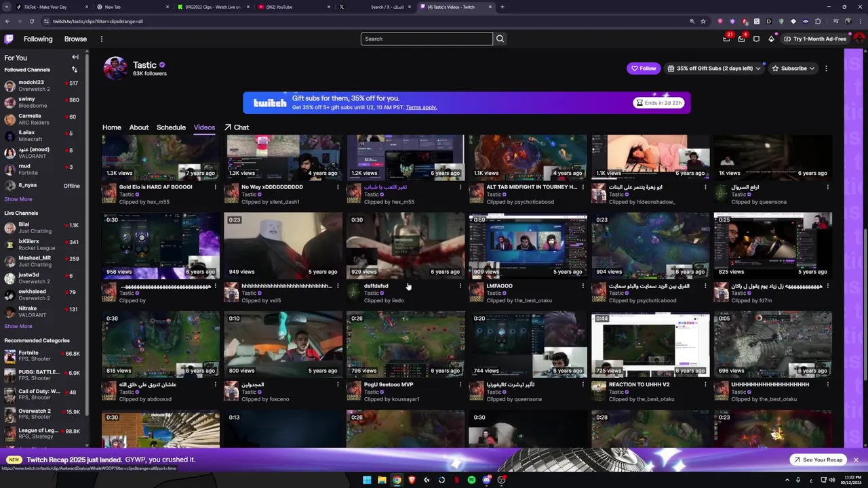Viewport: 868px width, 488px height.
Task: Open the Browse nav link
Action: [75, 39]
